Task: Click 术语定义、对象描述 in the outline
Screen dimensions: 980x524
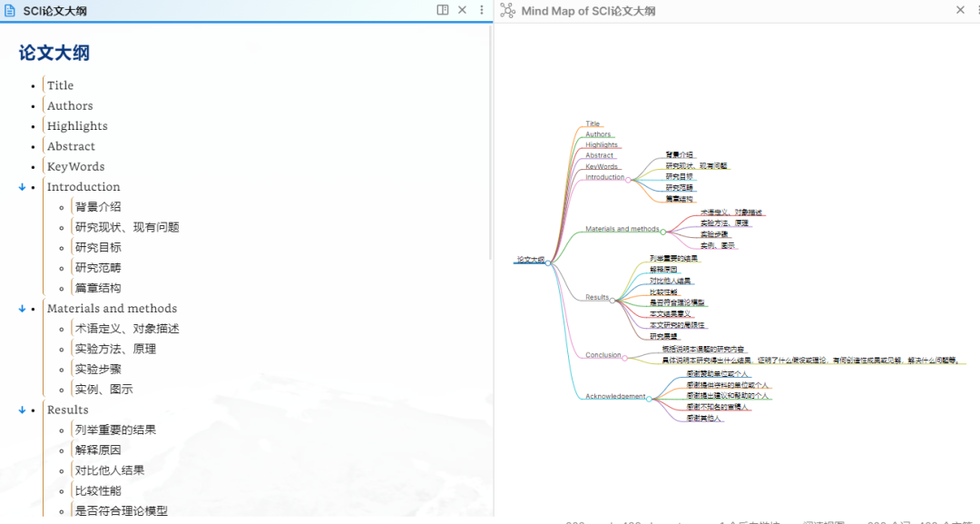Action: (128, 329)
